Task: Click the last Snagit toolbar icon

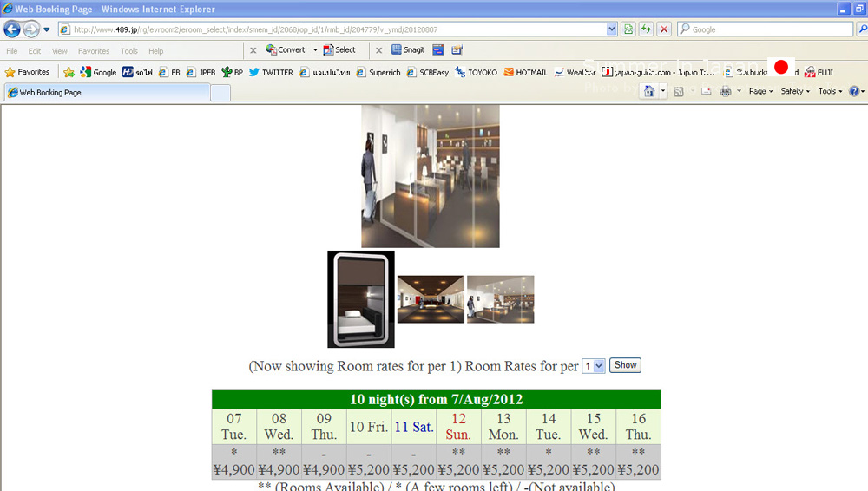Action: [x=457, y=49]
